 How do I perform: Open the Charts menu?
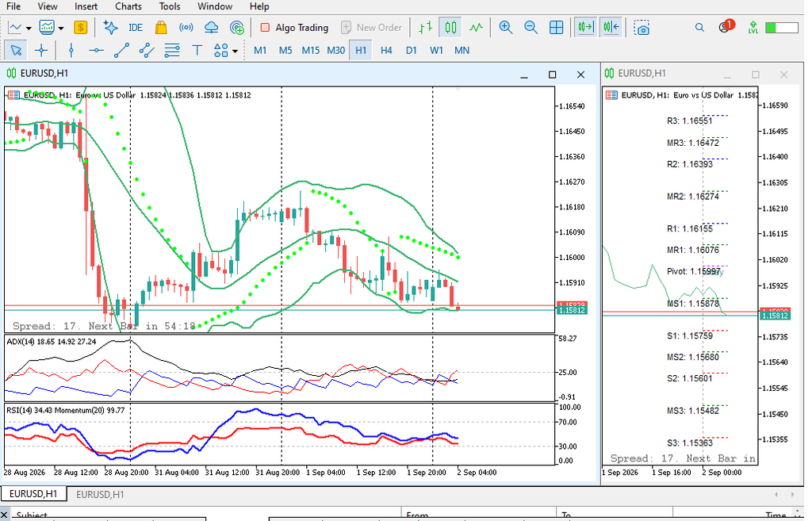coord(128,6)
